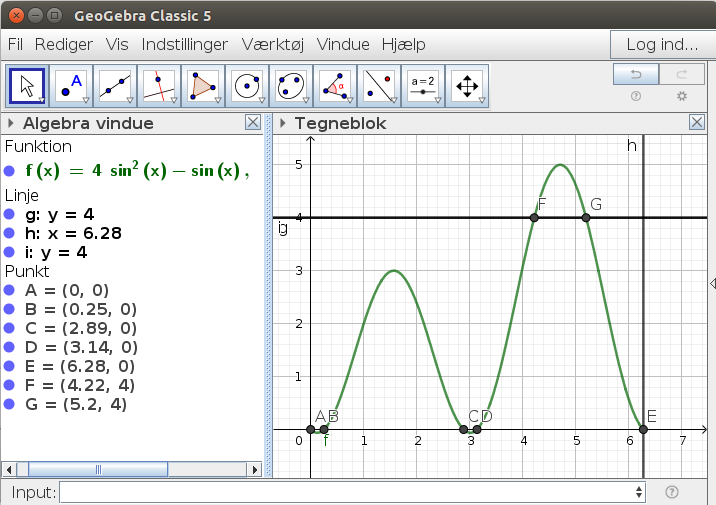This screenshot has width=716, height=505.
Task: Select the Circle with center tool
Action: pyautogui.click(x=247, y=86)
